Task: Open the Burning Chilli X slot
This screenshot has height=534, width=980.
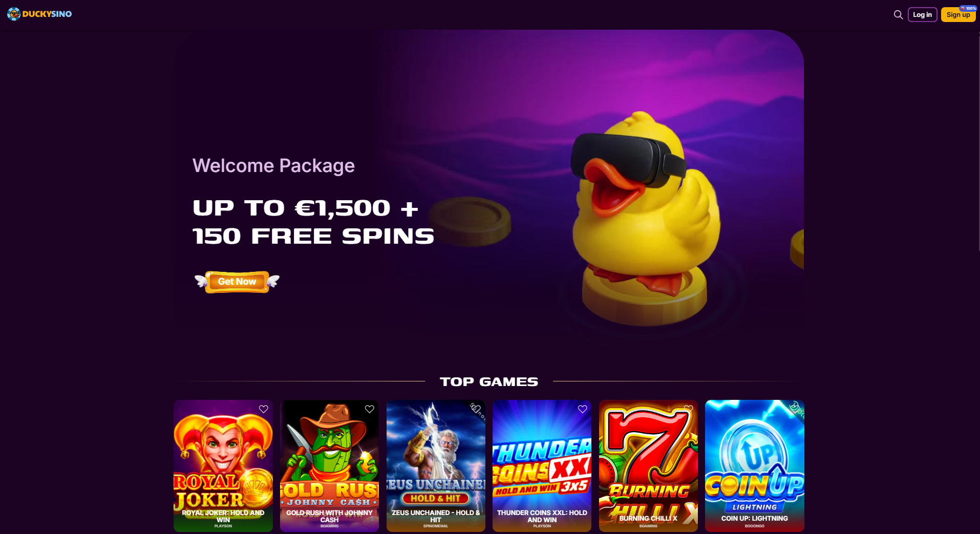Action: (648, 466)
